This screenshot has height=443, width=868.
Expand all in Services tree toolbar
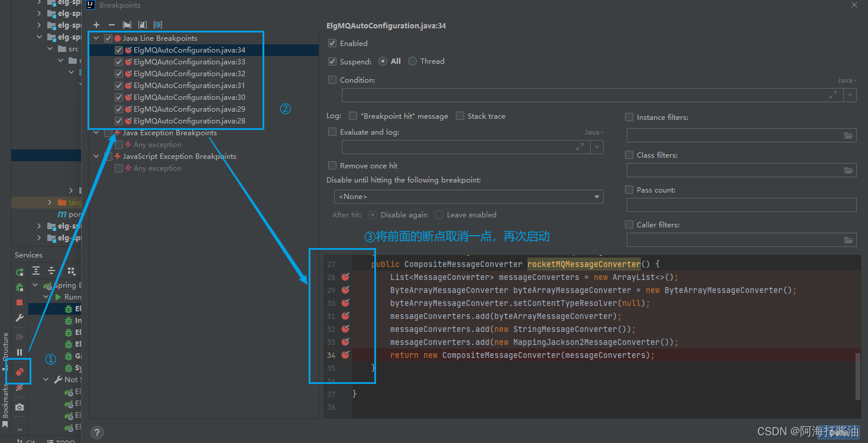(x=36, y=271)
